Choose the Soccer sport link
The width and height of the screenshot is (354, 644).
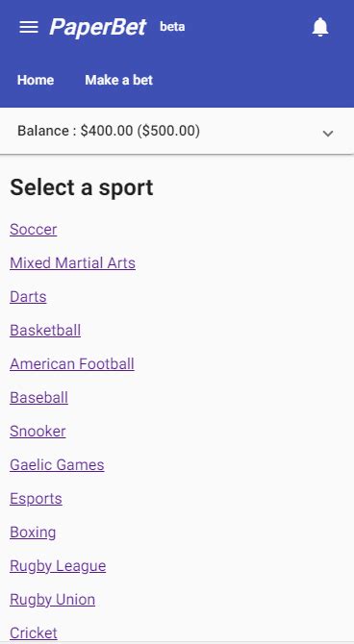tap(34, 229)
